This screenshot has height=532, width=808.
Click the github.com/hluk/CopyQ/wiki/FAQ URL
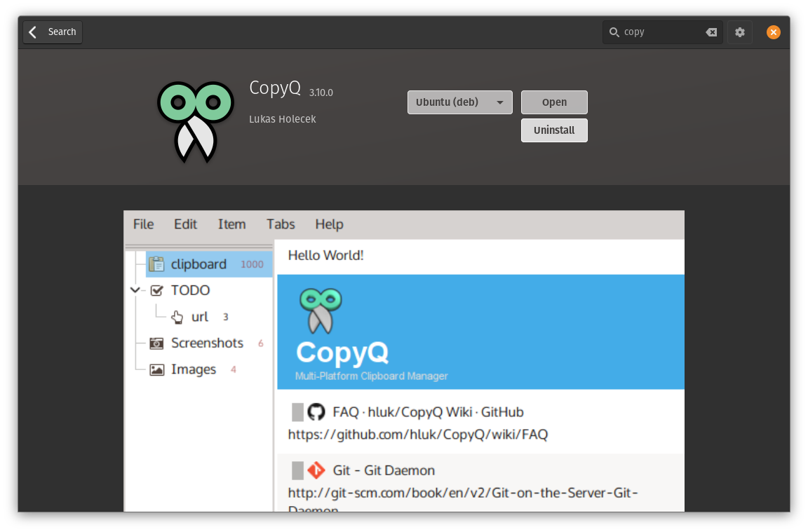click(x=418, y=435)
